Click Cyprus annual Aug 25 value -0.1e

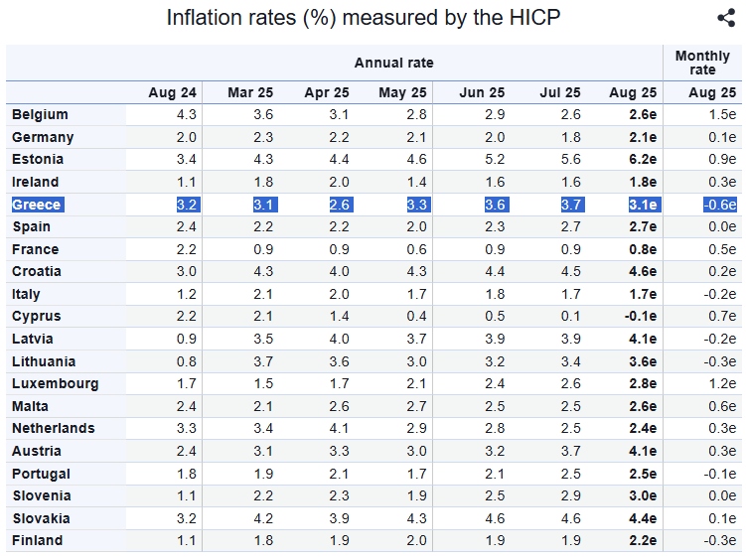coord(641,316)
